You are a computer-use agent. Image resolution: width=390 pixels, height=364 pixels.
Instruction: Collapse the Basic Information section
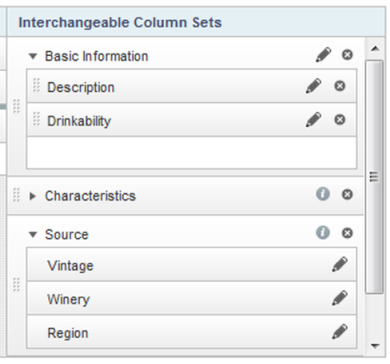(x=33, y=56)
